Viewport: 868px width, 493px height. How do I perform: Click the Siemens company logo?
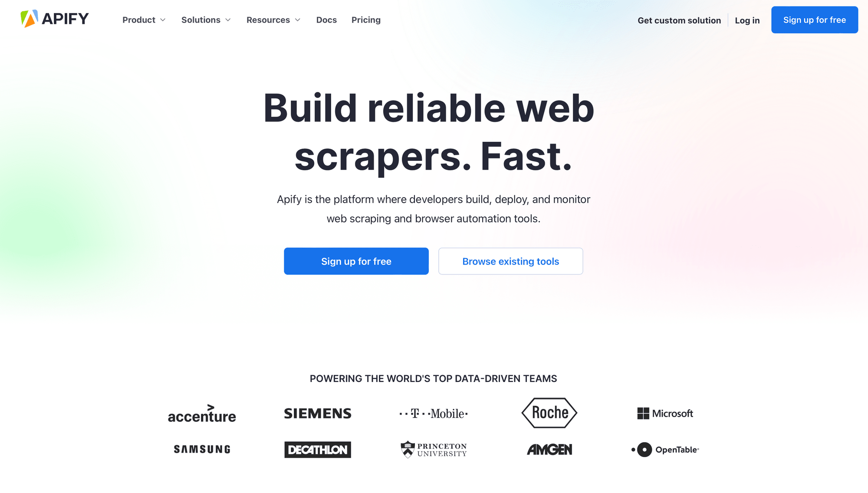(318, 413)
